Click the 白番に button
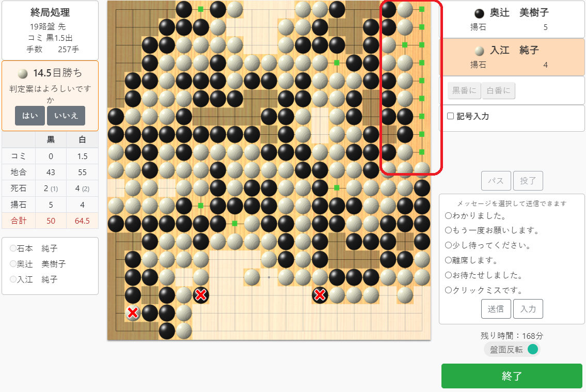 [499, 90]
